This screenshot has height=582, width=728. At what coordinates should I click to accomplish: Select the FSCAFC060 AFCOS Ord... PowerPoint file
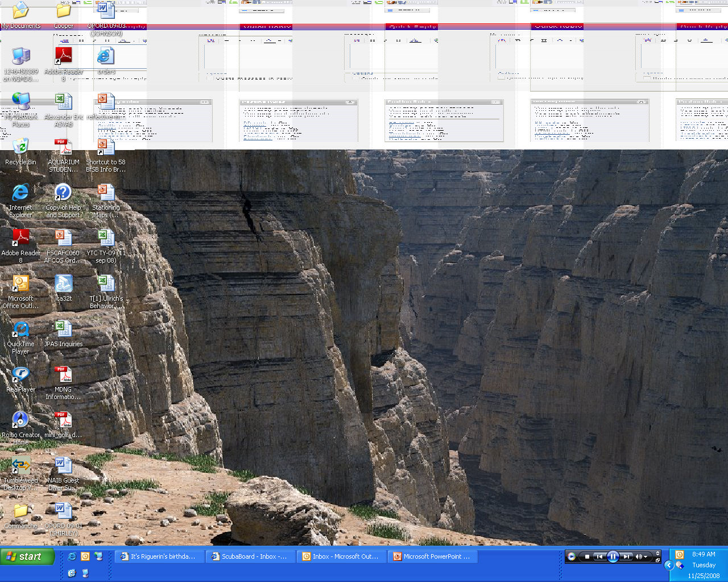(x=63, y=246)
